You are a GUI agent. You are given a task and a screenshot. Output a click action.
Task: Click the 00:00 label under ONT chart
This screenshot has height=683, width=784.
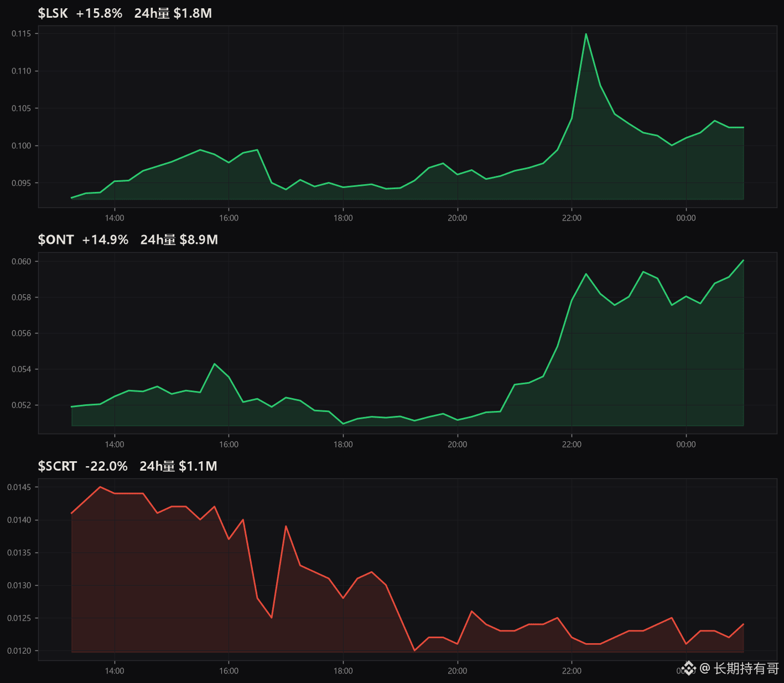(x=686, y=444)
